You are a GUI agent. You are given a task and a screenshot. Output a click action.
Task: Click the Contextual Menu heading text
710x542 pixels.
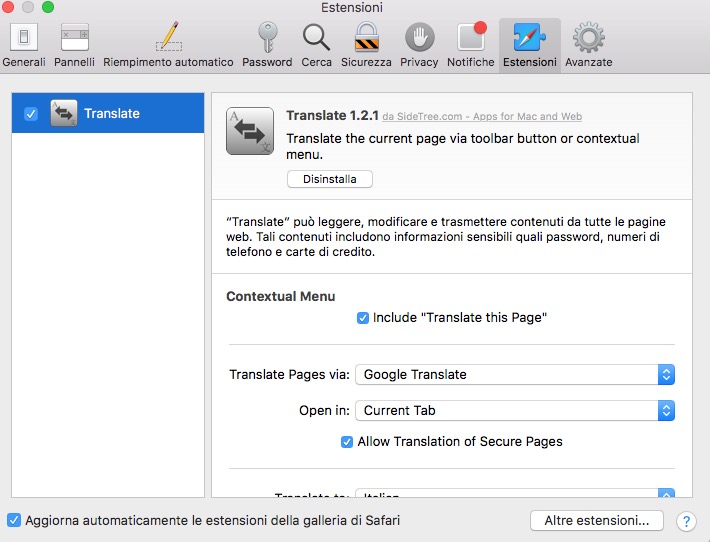pos(281,296)
